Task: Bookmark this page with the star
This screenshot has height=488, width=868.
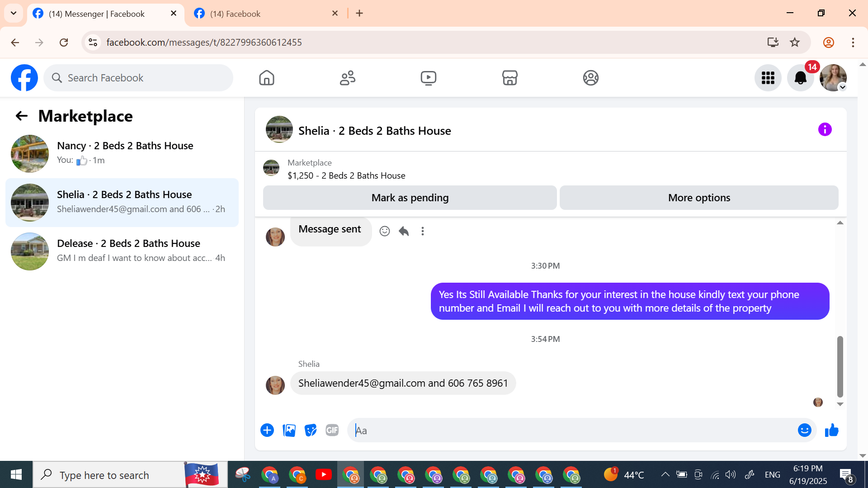Action: point(795,43)
